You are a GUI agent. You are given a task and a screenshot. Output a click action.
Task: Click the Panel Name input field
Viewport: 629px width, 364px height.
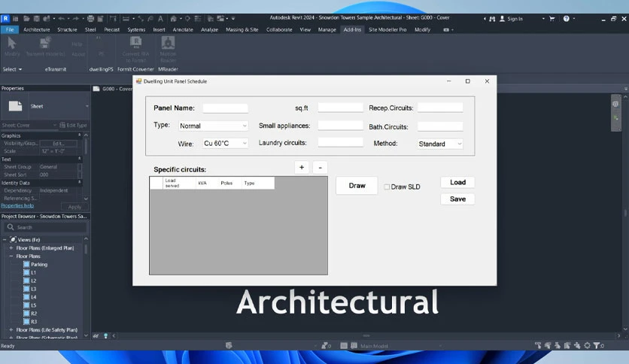point(225,108)
